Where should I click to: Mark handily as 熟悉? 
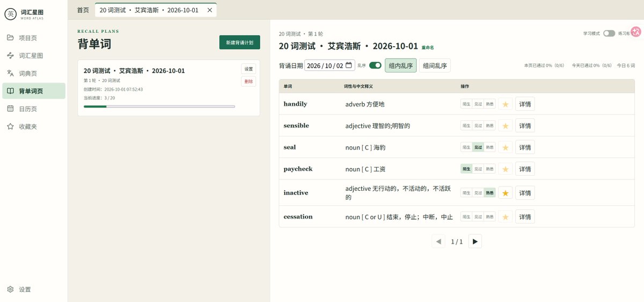point(489,104)
